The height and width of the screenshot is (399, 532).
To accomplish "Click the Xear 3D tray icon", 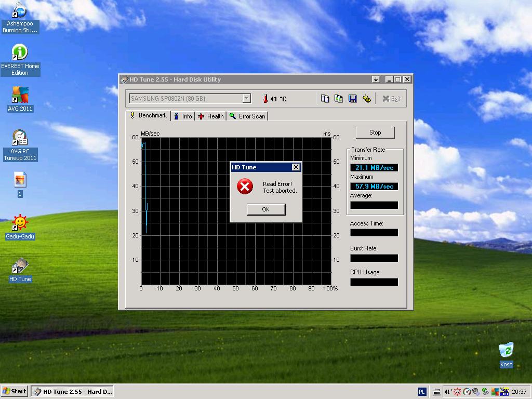I will pyautogui.click(x=504, y=392).
